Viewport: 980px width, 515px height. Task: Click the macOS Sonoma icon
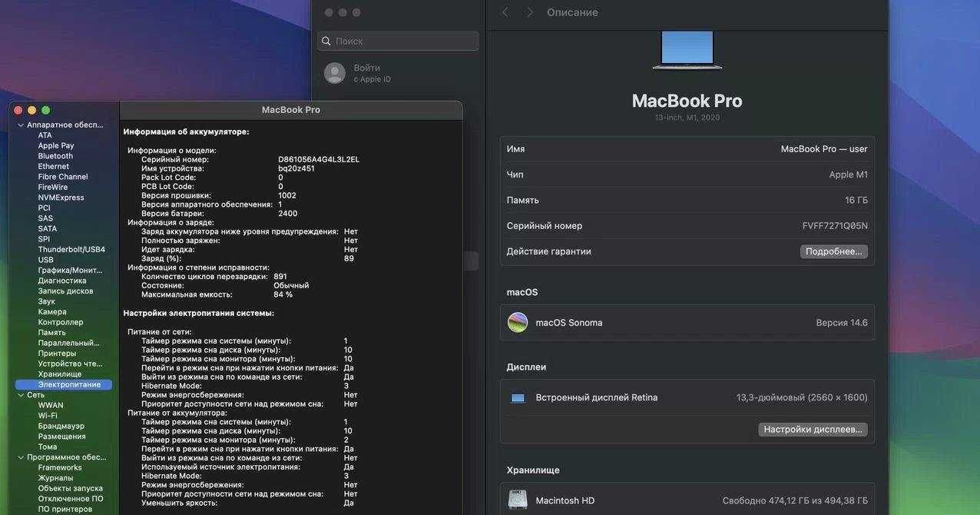[518, 323]
